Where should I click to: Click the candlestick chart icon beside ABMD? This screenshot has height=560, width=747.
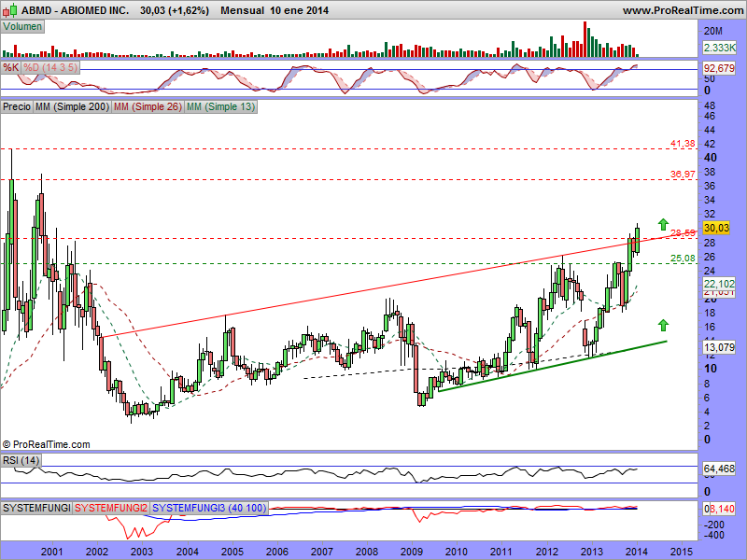pos(10,9)
